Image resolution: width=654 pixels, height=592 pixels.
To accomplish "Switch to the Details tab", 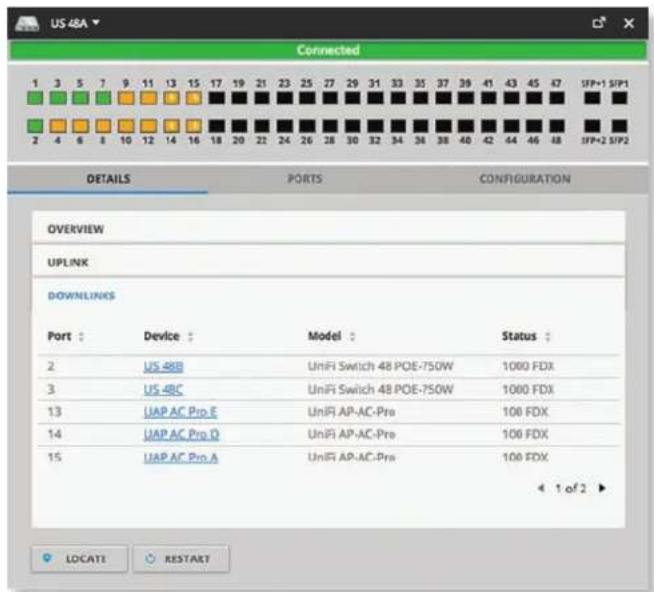I will 108,179.
